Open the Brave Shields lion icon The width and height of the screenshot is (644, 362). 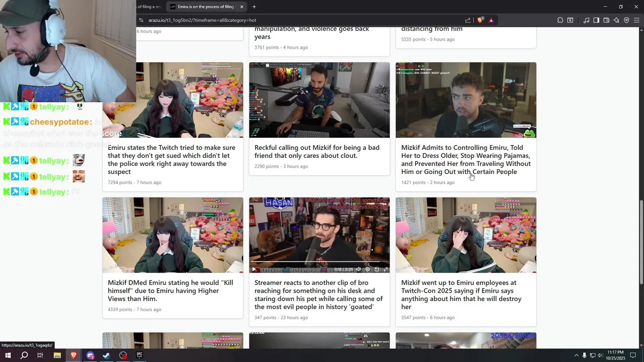click(x=480, y=20)
